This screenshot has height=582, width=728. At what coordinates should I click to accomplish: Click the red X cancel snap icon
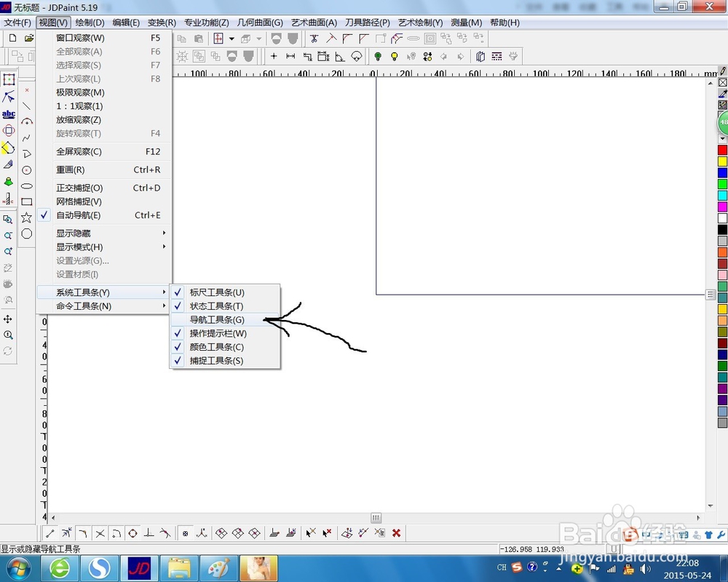pos(396,533)
